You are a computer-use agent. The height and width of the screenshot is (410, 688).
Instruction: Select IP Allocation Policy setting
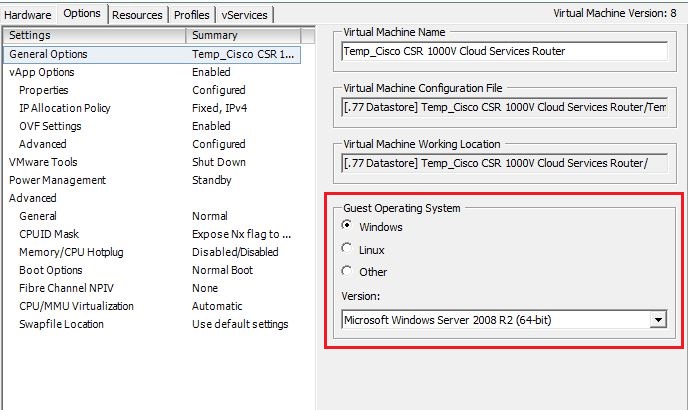pyautogui.click(x=152, y=108)
